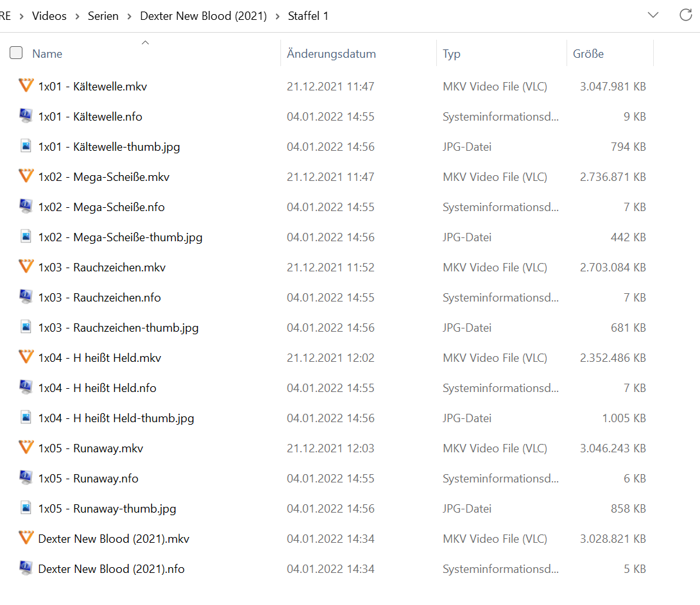
Task: Click the size value 3.047.981 KB
Action: click(613, 86)
